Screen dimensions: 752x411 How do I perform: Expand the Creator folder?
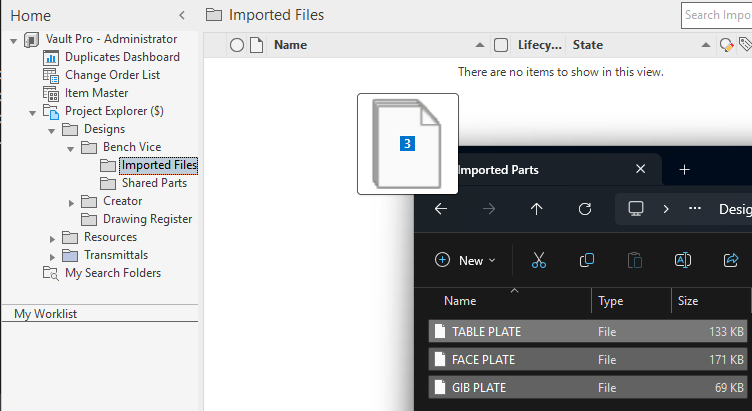pos(71,203)
